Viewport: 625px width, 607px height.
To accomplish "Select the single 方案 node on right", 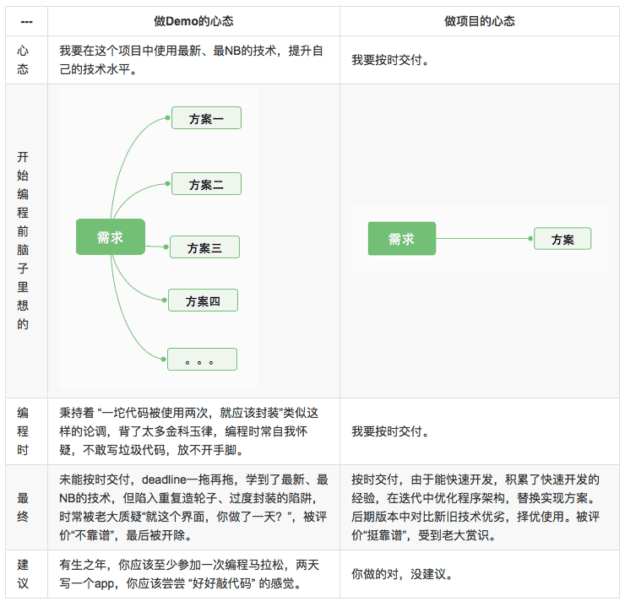I will [x=562, y=239].
